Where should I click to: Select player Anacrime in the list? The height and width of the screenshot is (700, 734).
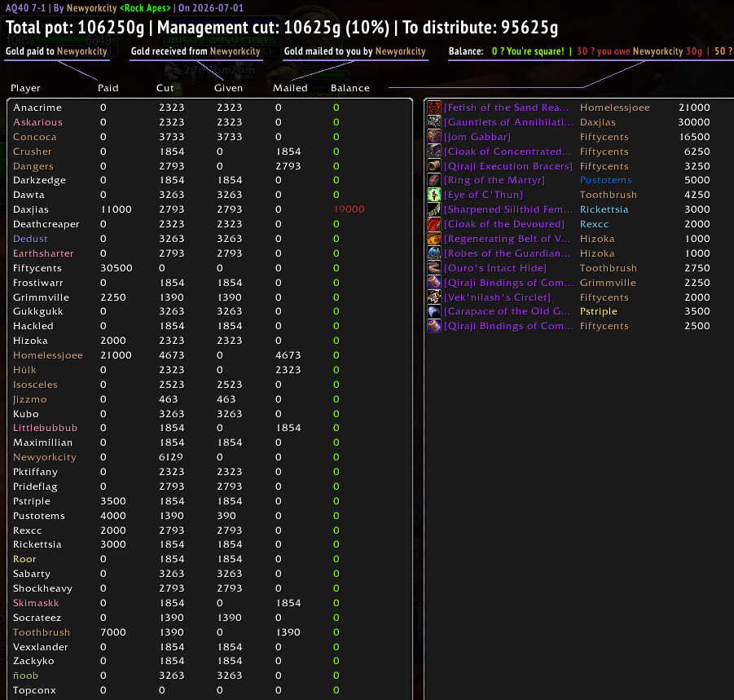pyautogui.click(x=37, y=108)
